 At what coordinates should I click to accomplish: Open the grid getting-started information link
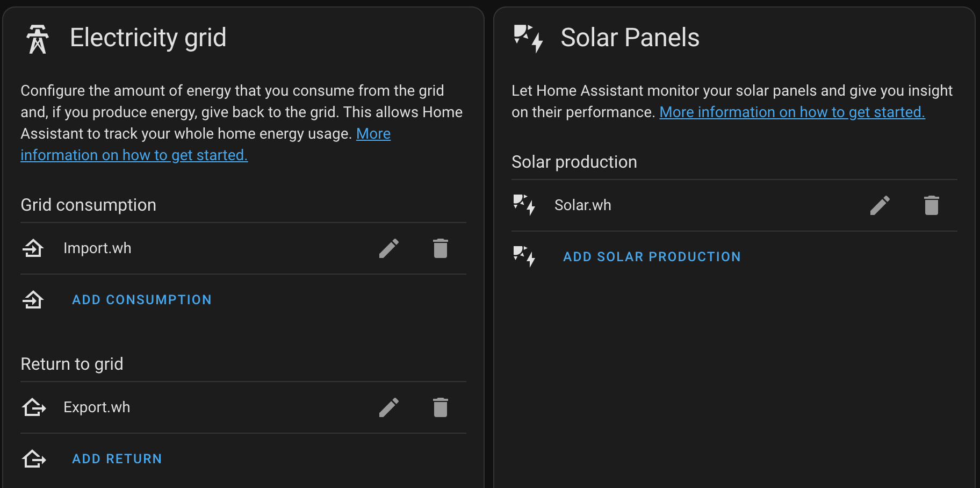(x=134, y=155)
